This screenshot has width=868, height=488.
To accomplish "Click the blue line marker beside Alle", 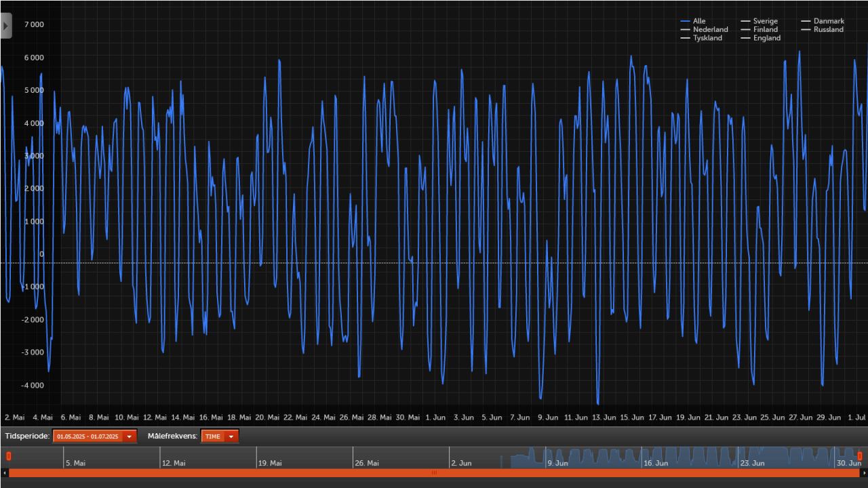I will pos(685,21).
